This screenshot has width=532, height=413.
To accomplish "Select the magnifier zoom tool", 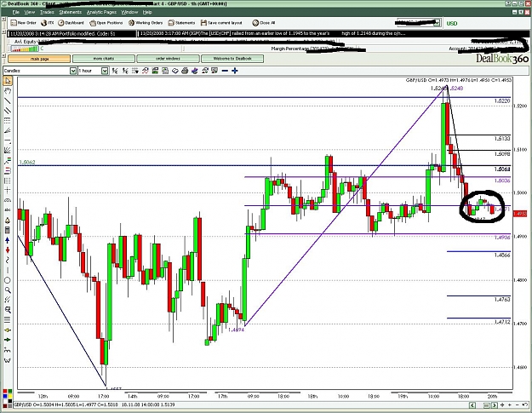I will pyautogui.click(x=8, y=290).
